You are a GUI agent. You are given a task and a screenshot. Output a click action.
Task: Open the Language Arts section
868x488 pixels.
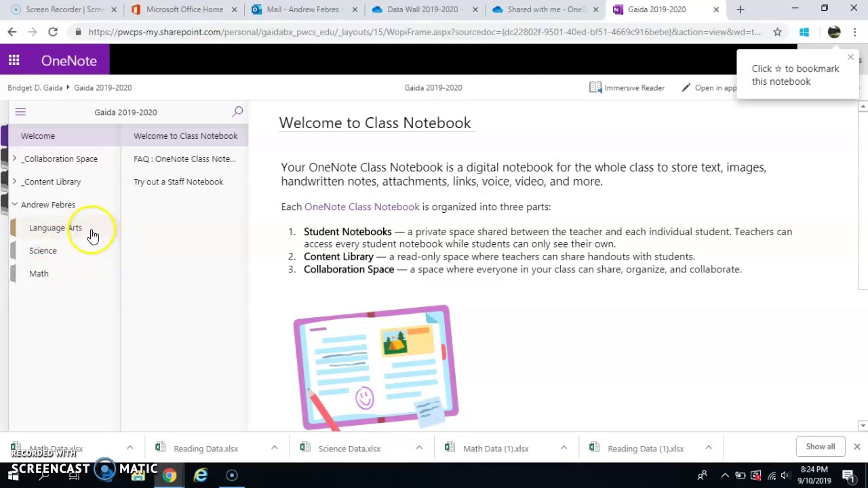click(55, 228)
